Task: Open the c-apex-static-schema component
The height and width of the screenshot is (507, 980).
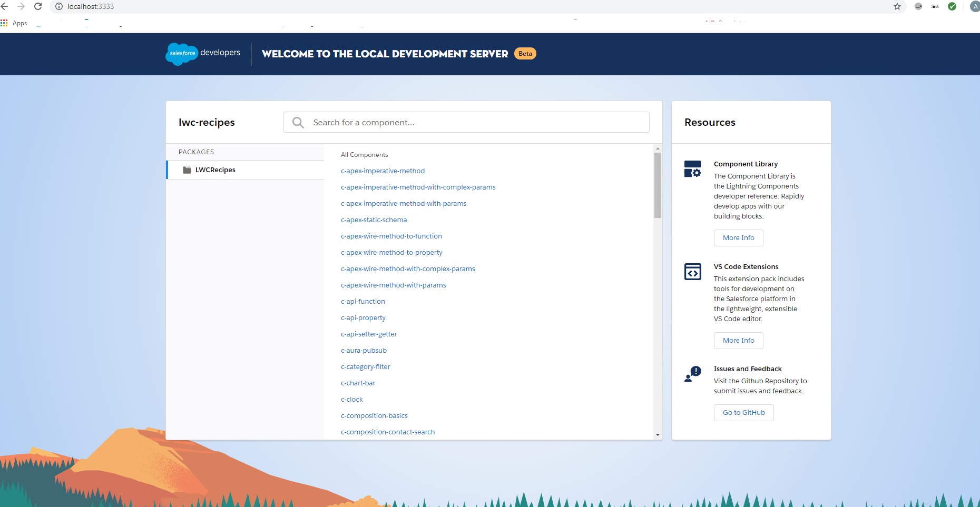Action: click(374, 220)
